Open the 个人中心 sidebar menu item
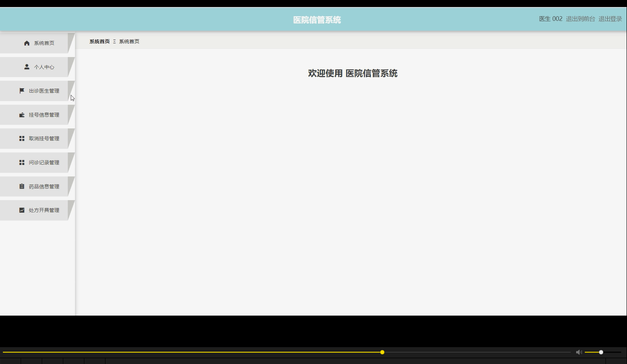The width and height of the screenshot is (627, 364). [x=37, y=67]
